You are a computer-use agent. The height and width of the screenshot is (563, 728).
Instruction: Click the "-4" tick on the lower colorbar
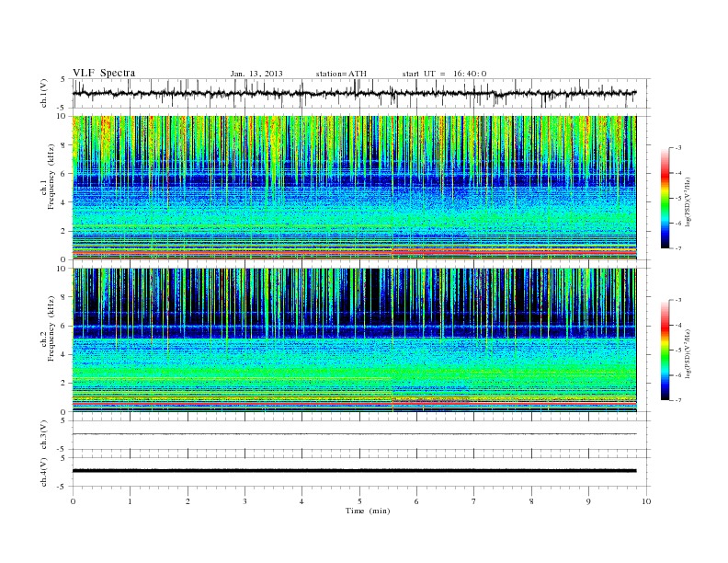678,325
